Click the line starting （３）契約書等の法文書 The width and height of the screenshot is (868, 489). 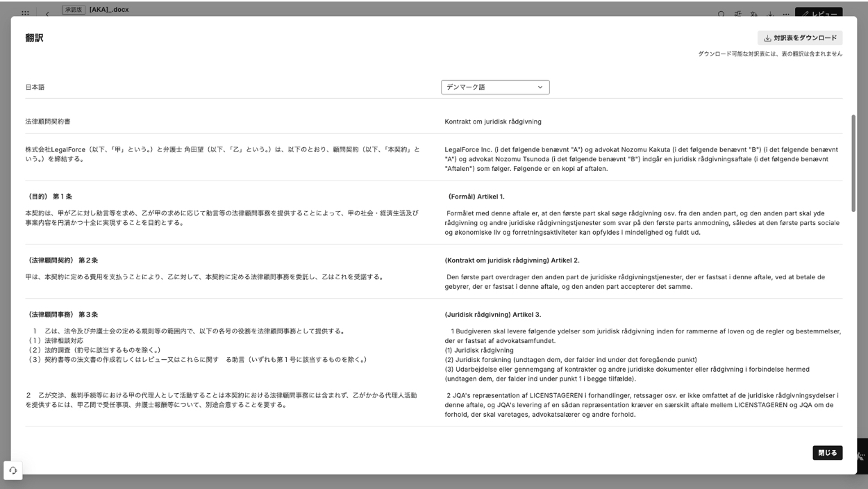click(x=197, y=360)
